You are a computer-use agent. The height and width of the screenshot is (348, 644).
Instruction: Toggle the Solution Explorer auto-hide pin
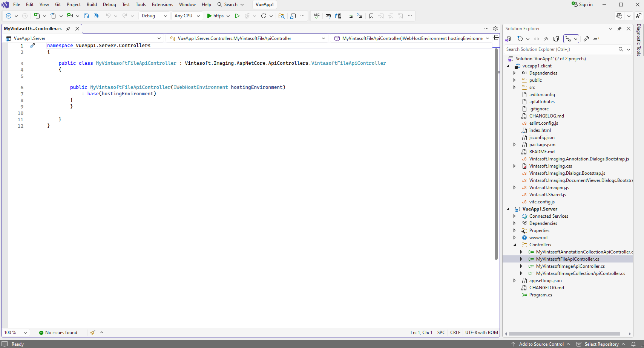coord(619,29)
